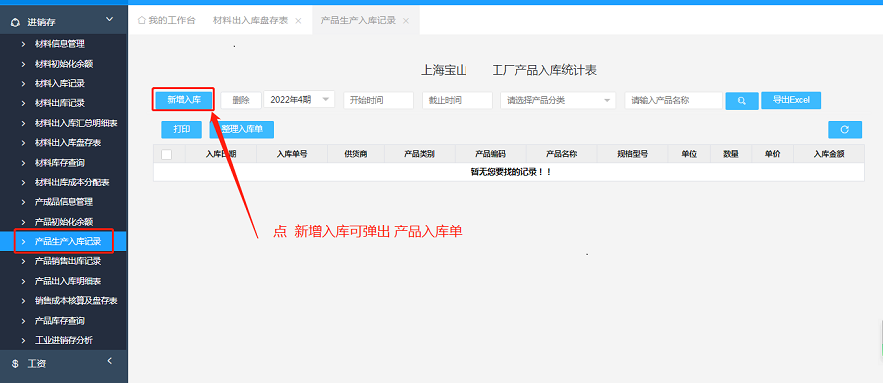Collapse the 进销存 menu chevron
The width and height of the screenshot is (883, 383).
pos(110,20)
